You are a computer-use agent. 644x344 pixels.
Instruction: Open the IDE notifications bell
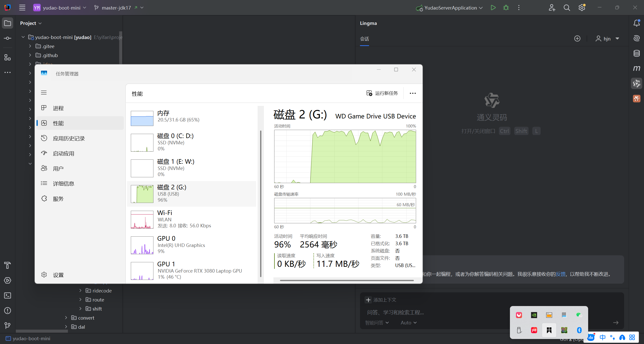pos(636,23)
